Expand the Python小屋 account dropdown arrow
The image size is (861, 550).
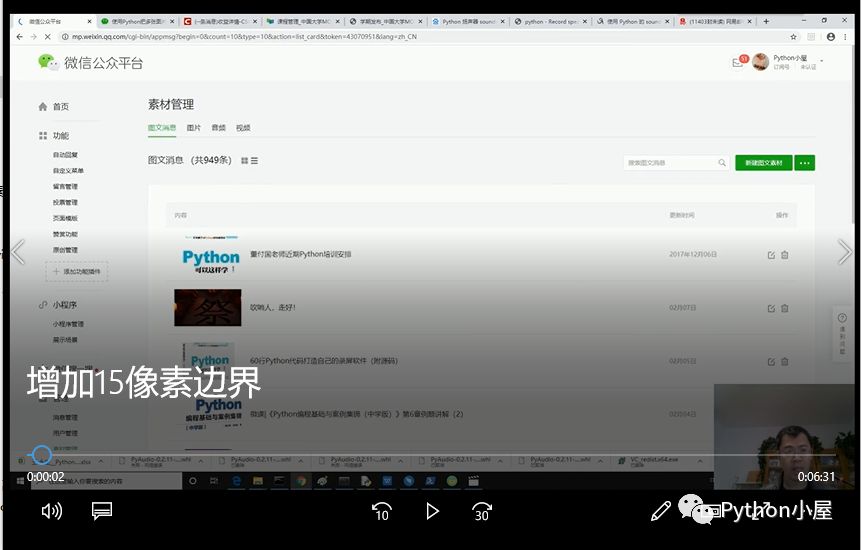tap(822, 61)
